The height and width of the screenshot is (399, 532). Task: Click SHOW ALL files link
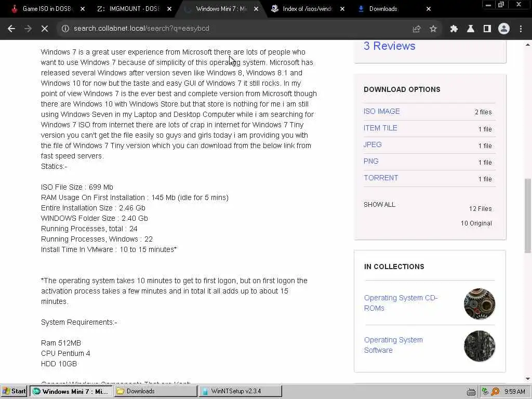(379, 205)
